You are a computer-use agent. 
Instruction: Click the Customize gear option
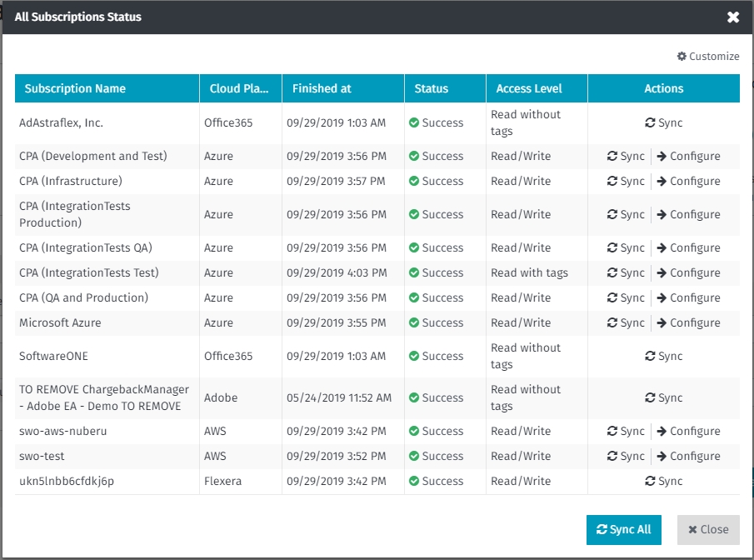click(707, 56)
